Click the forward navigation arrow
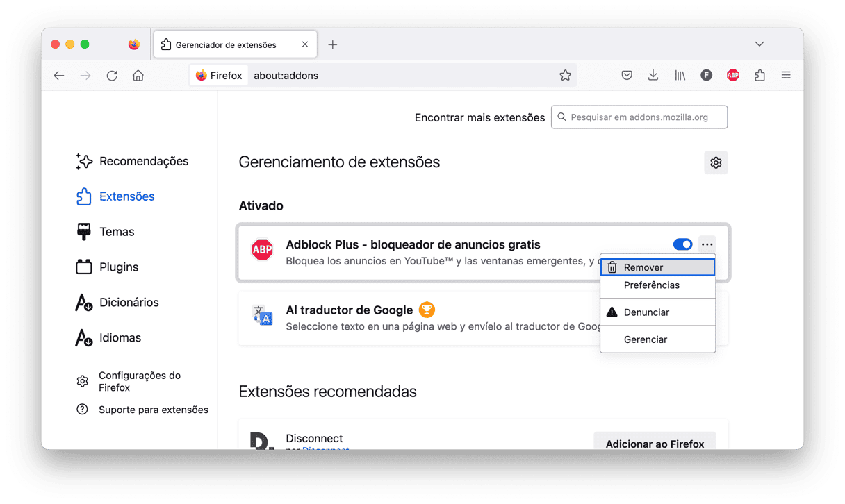This screenshot has height=504, width=845. 85,76
